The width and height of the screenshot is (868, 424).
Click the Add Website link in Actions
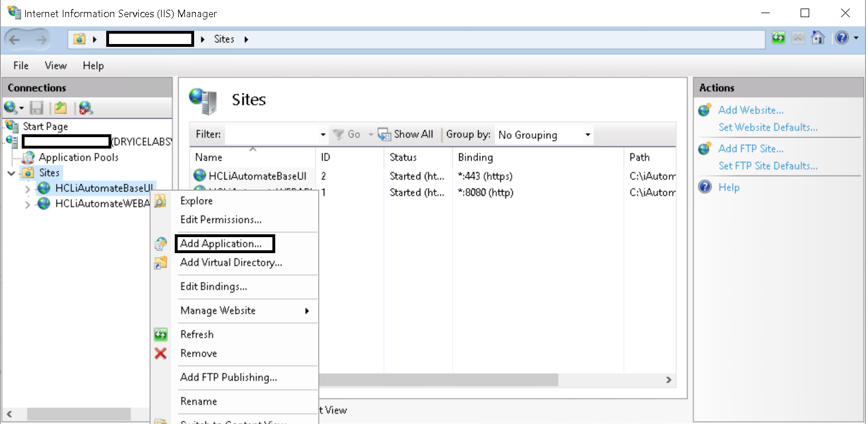pos(750,110)
